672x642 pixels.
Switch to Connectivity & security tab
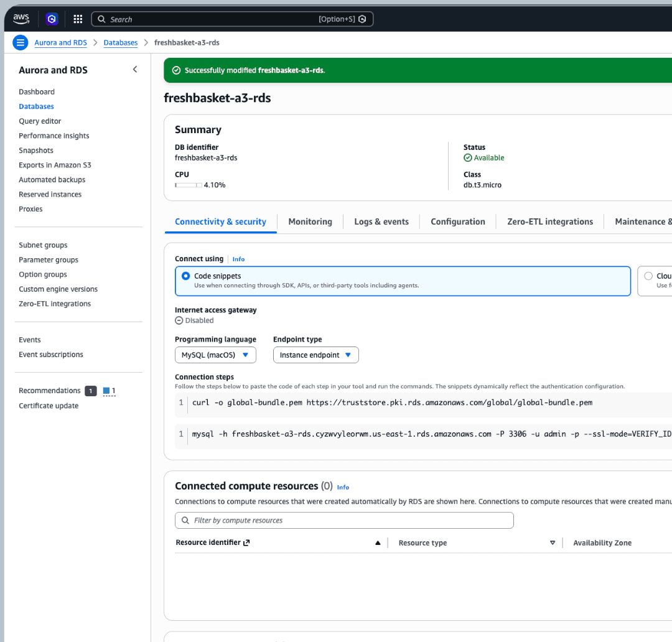pyautogui.click(x=220, y=221)
